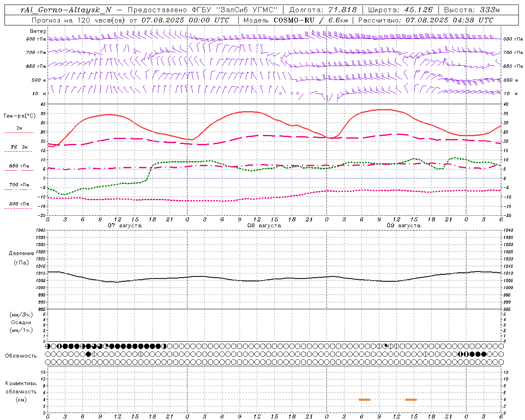Click the 850 гПа temperature legend entry
The height and width of the screenshot is (420, 525).
pyautogui.click(x=19, y=166)
